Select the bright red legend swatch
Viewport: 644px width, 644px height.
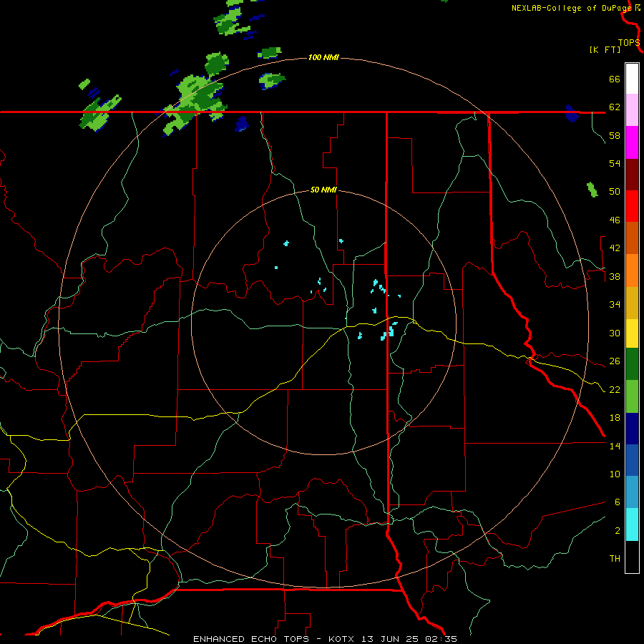(632, 206)
